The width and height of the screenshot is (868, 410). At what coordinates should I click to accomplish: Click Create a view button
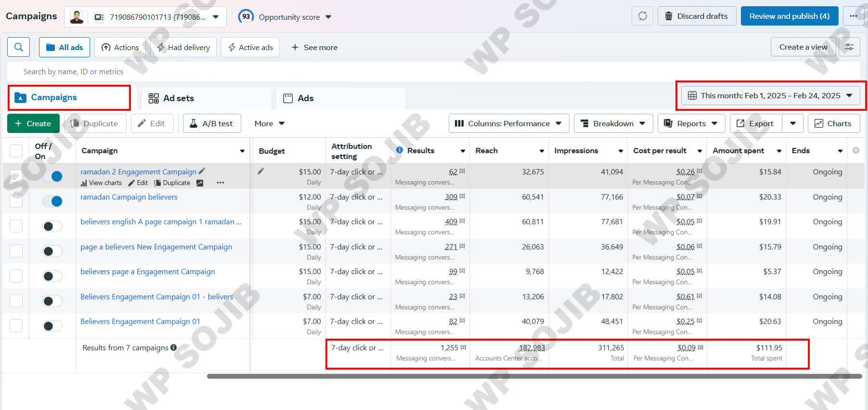803,47
